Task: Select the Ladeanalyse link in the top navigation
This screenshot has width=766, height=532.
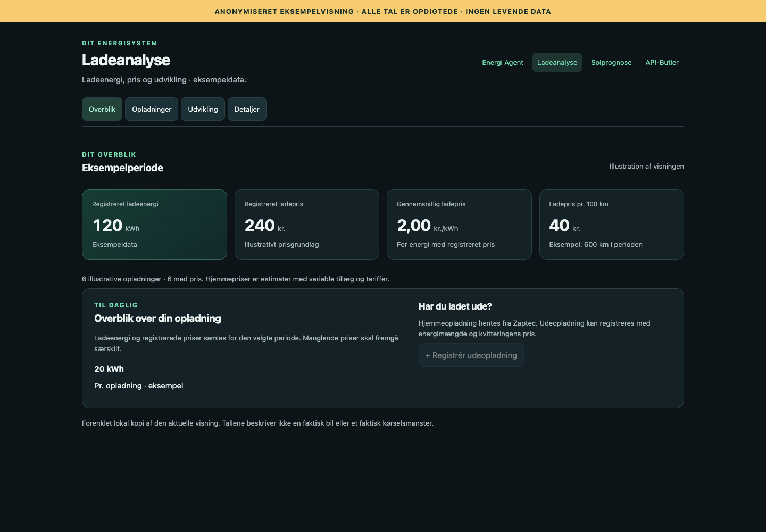Action: tap(557, 62)
